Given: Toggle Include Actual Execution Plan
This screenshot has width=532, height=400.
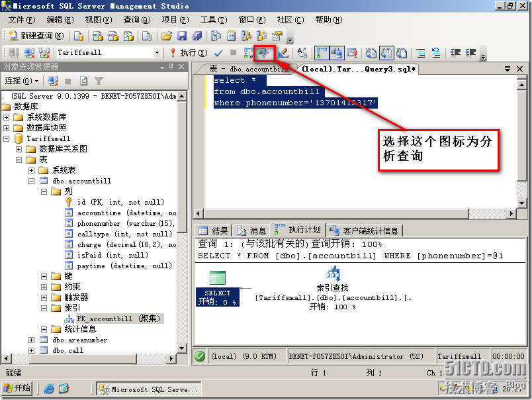Looking at the screenshot, I should click(x=322, y=52).
